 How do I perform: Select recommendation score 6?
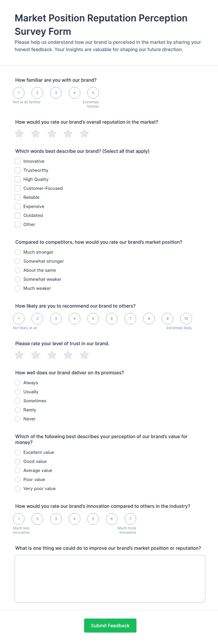pos(112,318)
